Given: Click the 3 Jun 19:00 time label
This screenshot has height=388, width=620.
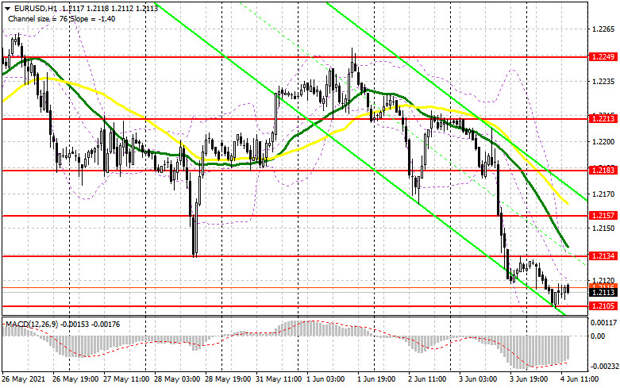Looking at the screenshot, I should (529, 379).
